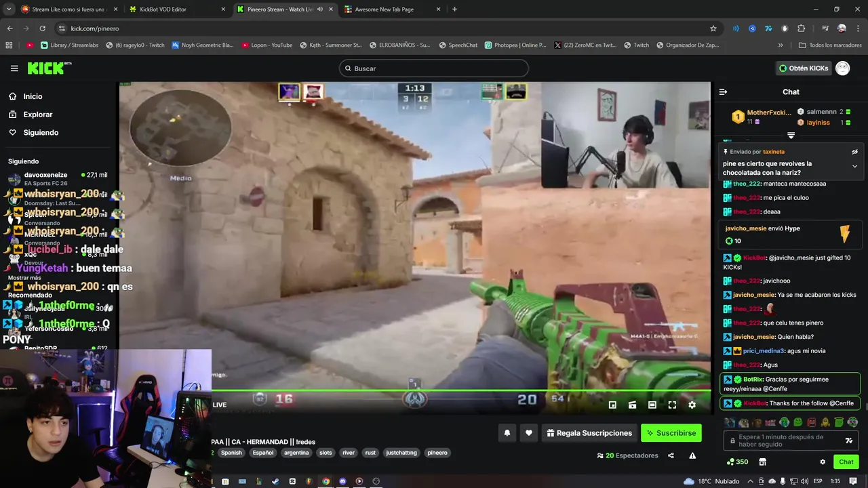
Task: Click the Suscribirse button
Action: 671,433
